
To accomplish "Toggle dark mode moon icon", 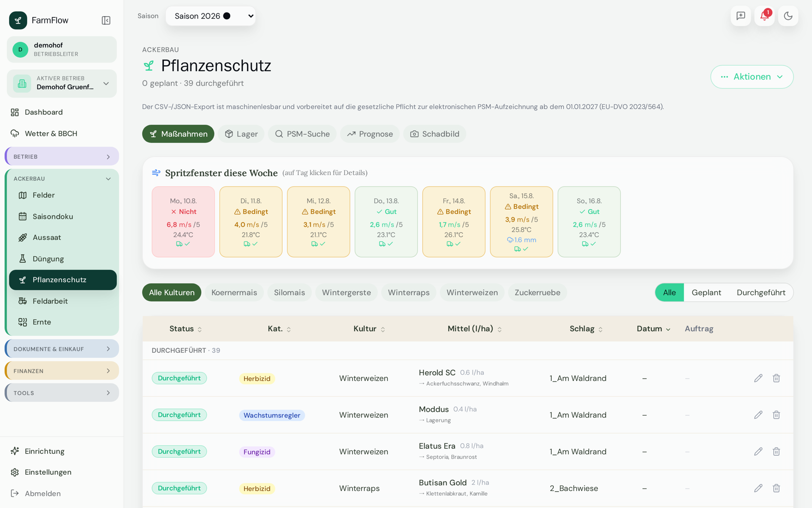I will click(x=788, y=16).
